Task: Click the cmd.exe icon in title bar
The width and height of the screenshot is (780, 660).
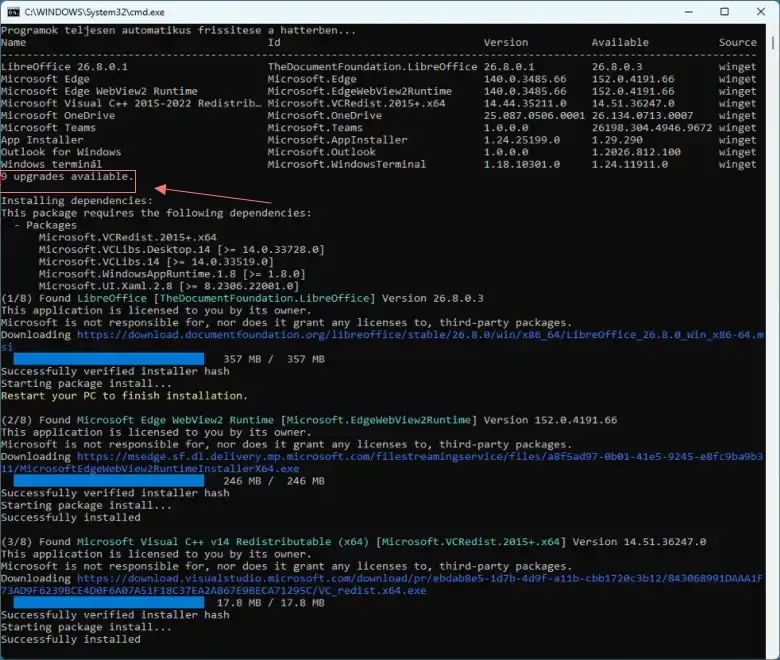Action: [13, 12]
